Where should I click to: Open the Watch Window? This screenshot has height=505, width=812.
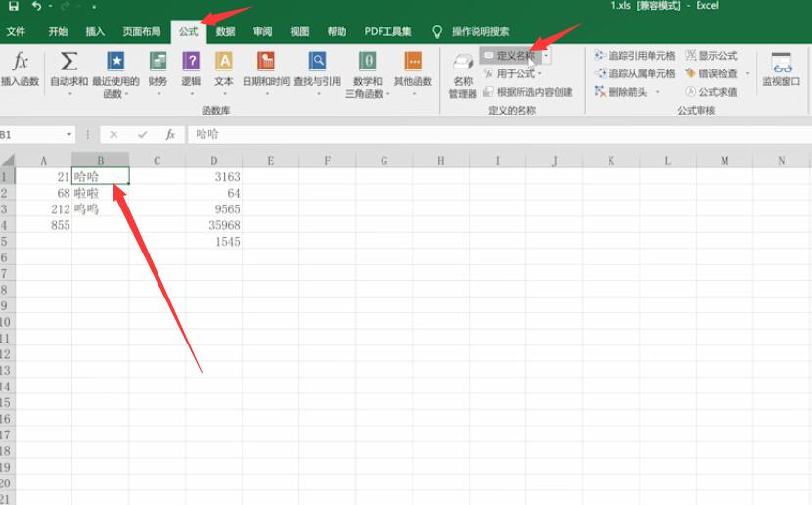coord(781,69)
